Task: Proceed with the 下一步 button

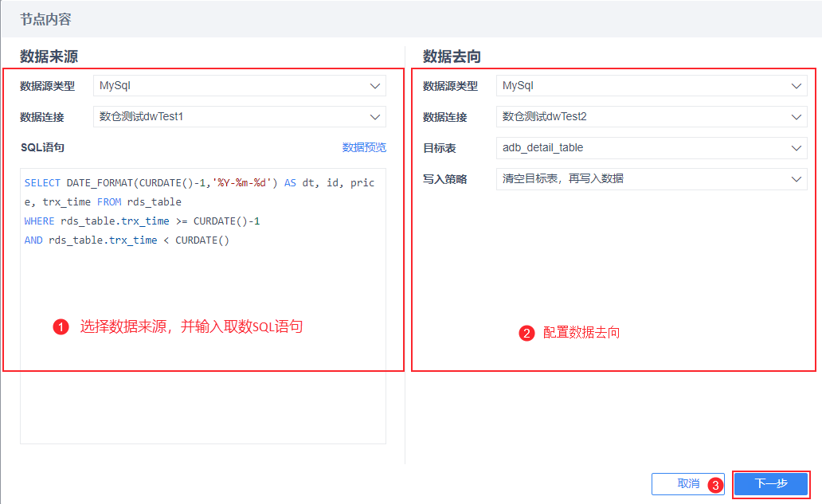Action: pos(771,483)
